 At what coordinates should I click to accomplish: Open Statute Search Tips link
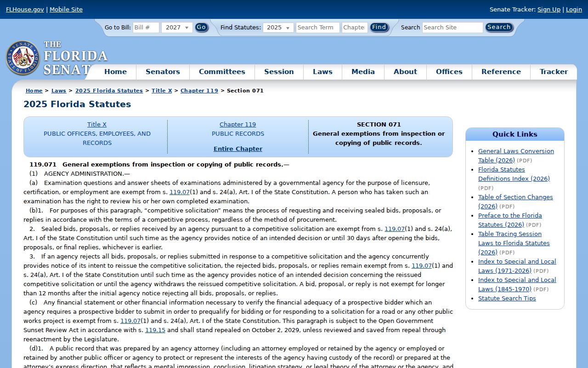tap(507, 299)
